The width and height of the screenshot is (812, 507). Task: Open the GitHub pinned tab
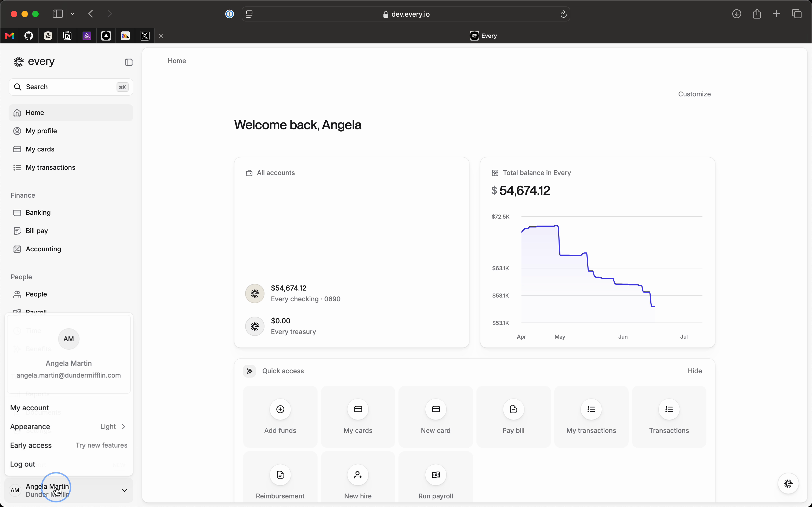click(x=29, y=35)
